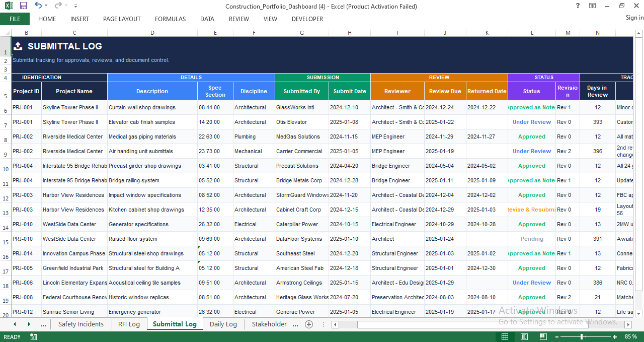Click the vertical scrollbar down arrow

pyautogui.click(x=639, y=313)
